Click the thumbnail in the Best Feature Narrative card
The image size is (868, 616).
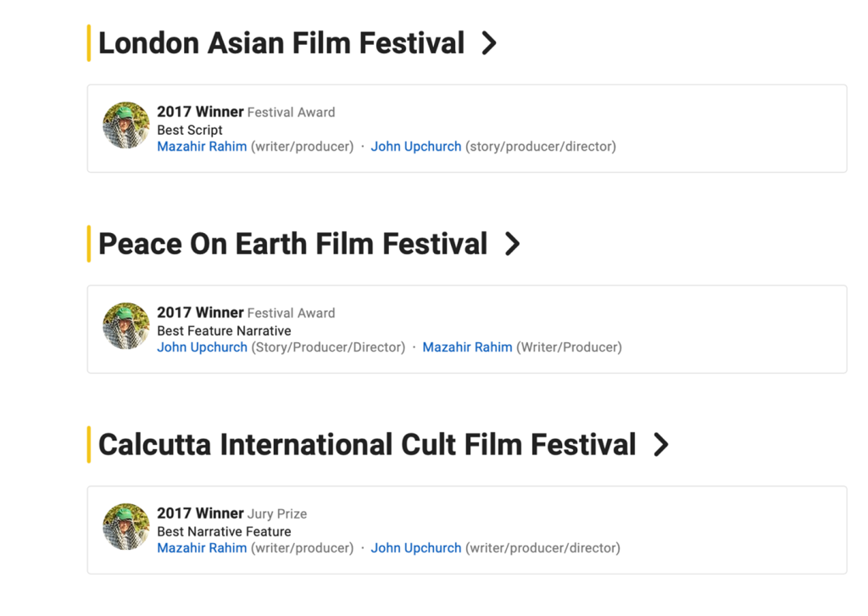[x=126, y=326]
